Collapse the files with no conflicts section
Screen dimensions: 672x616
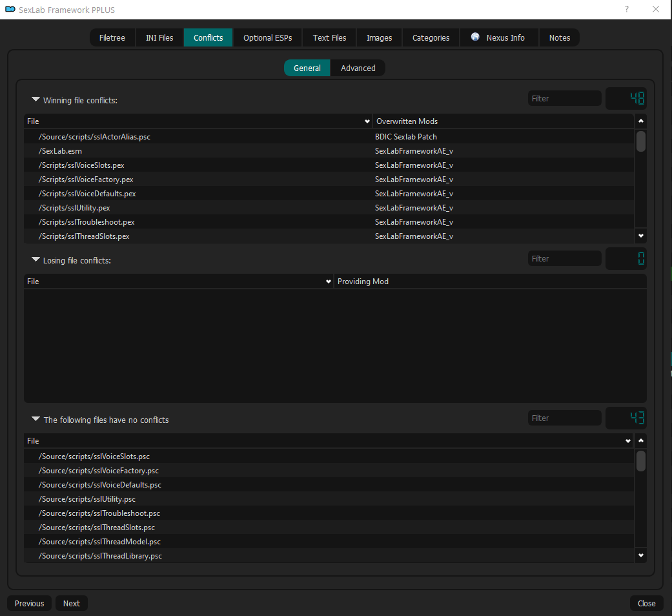coord(36,419)
